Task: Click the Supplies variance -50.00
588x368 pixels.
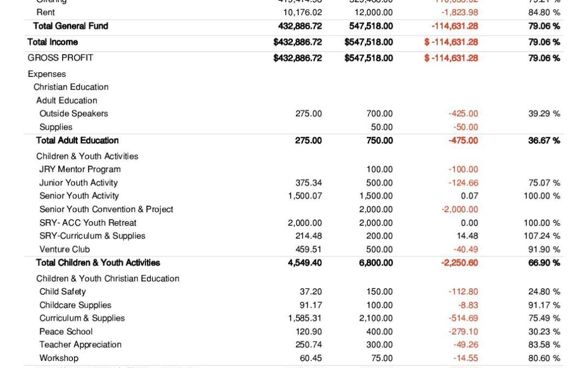Action: pos(465,127)
